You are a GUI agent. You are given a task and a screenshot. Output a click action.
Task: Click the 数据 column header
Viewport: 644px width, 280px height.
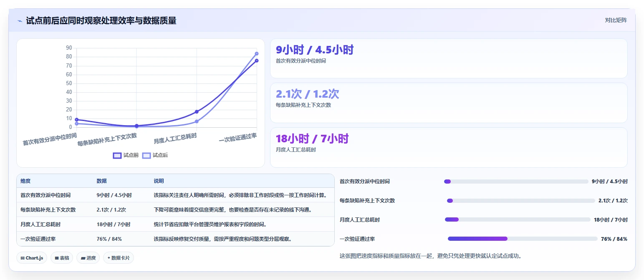[x=102, y=181]
